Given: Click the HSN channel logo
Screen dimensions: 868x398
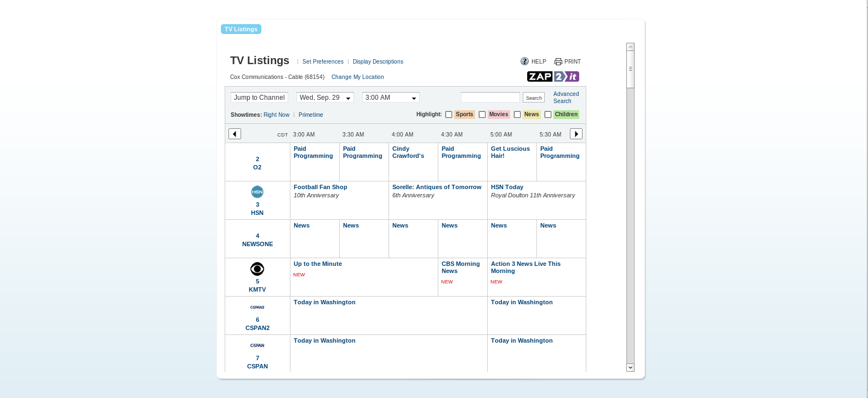Looking at the screenshot, I should [258, 192].
